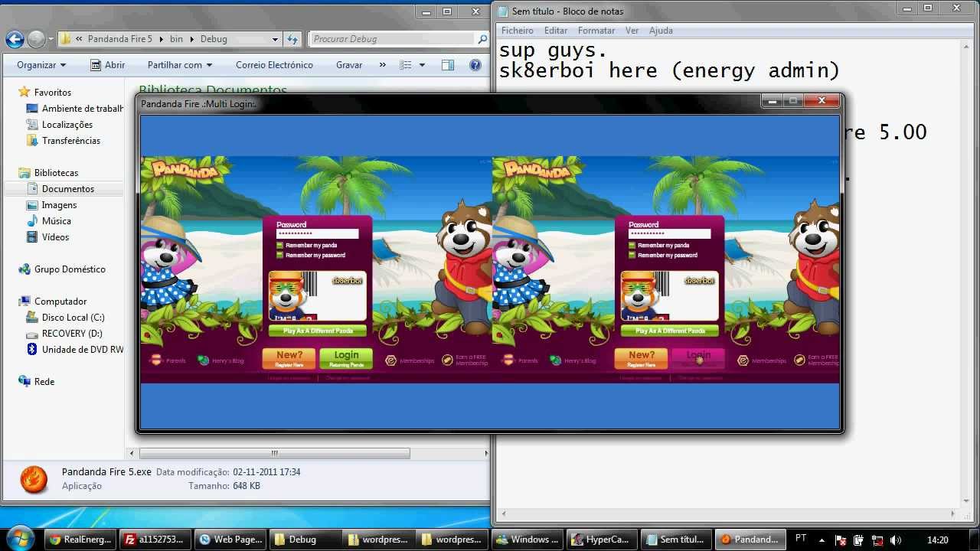Click Memberships icon in left game panel

point(391,360)
